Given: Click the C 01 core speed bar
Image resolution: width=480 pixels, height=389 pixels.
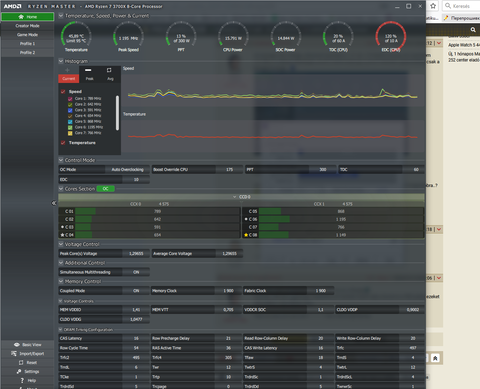Looking at the screenshot, I should (x=157, y=211).
